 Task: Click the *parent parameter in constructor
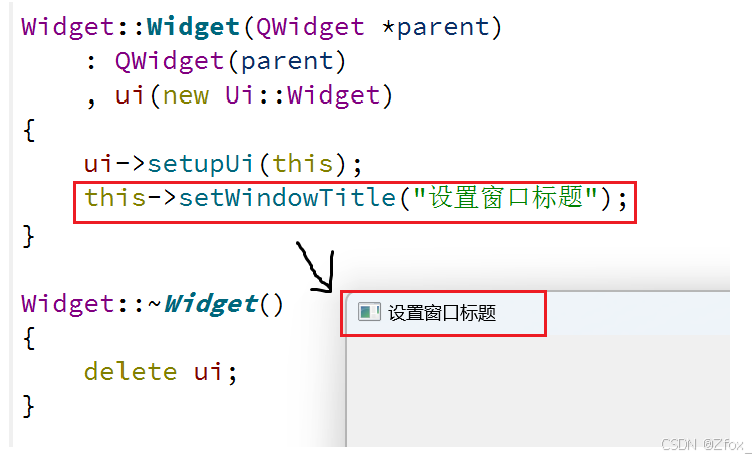pos(436,27)
